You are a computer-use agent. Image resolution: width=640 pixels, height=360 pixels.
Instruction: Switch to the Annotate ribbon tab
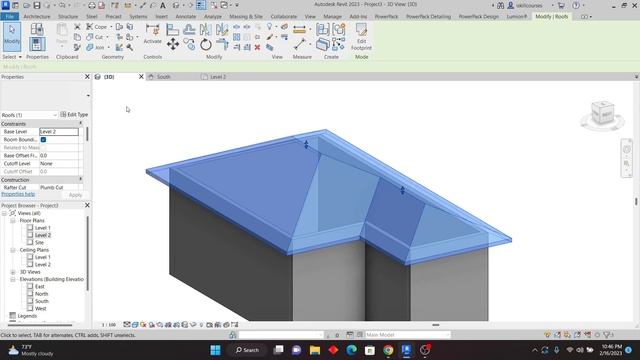click(186, 17)
